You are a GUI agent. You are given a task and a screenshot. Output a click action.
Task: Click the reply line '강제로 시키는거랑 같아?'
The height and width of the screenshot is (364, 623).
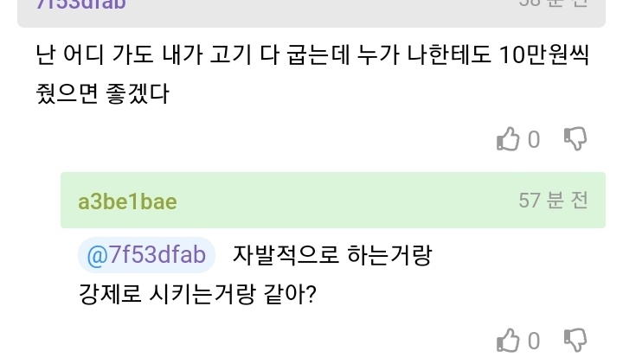coord(196,294)
